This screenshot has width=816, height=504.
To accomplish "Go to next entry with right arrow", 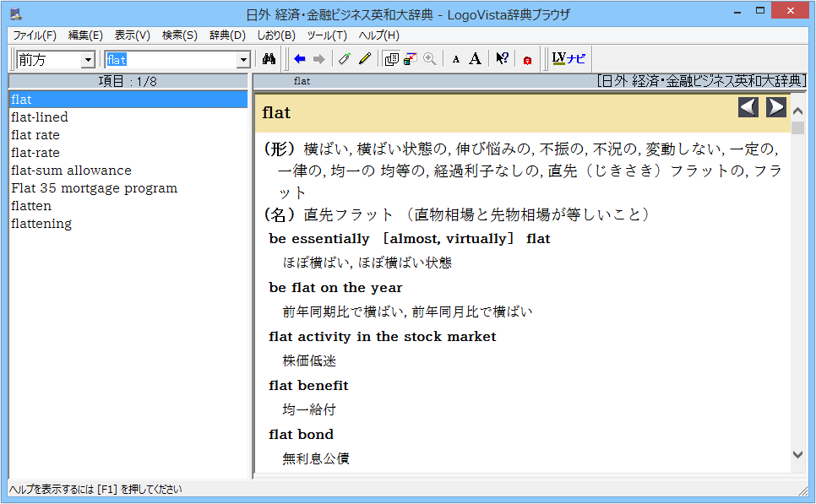I will point(775,107).
